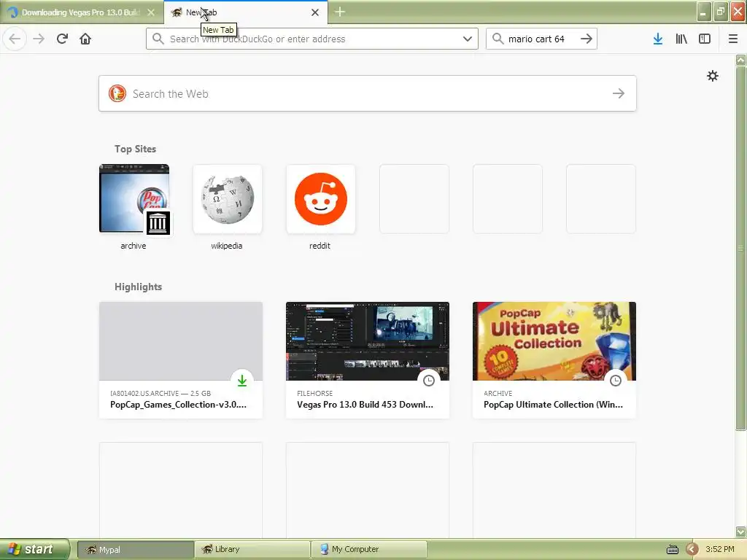The height and width of the screenshot is (560, 747).
Task: Click the page scrollbar down arrow
Action: tap(741, 532)
